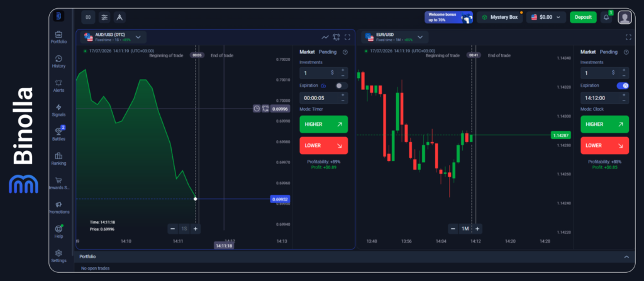Expand AUD/USD chart to fullscreen
The height and width of the screenshot is (281, 644).
pyautogui.click(x=347, y=37)
